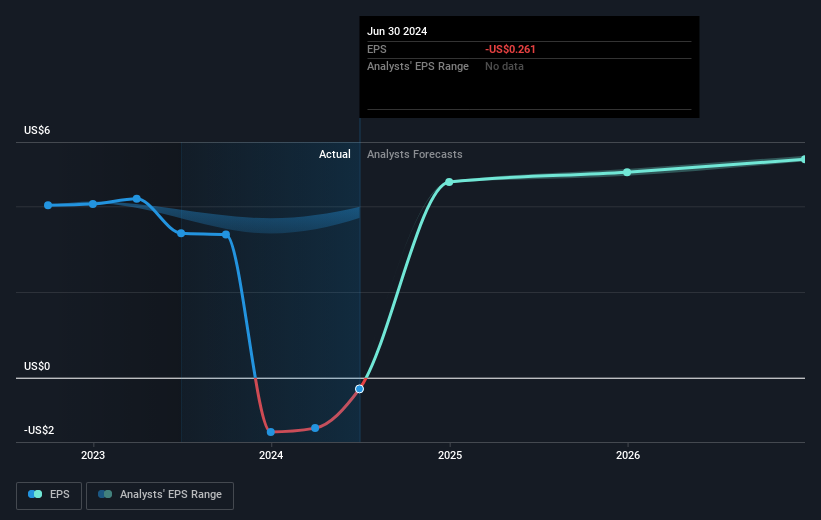Select the Jun 30 2024 highlighted data point
Viewport: 821px width, 520px height.
359,389
